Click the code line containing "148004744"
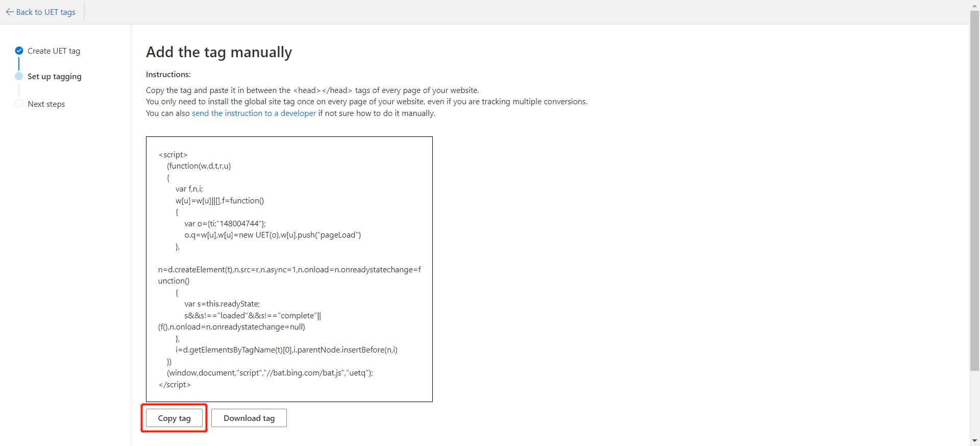The width and height of the screenshot is (980, 446). point(225,223)
